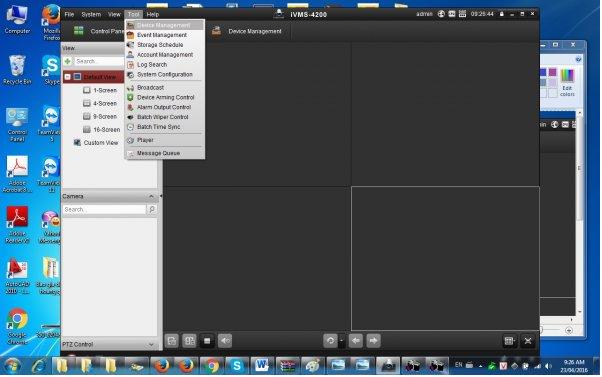Go to next page with right arrow
Screen dimensions: 602x377
pyautogui.click(x=373, y=341)
